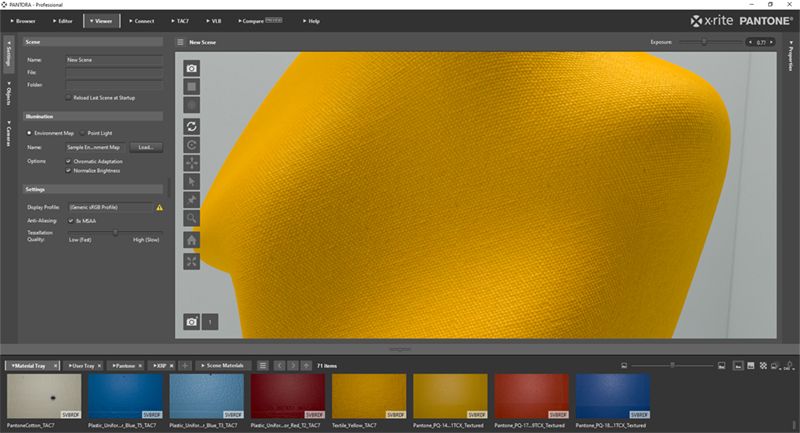Open the tray lighting dropdown icon
Image resolution: width=800 pixels, height=433 pixels.
click(789, 366)
